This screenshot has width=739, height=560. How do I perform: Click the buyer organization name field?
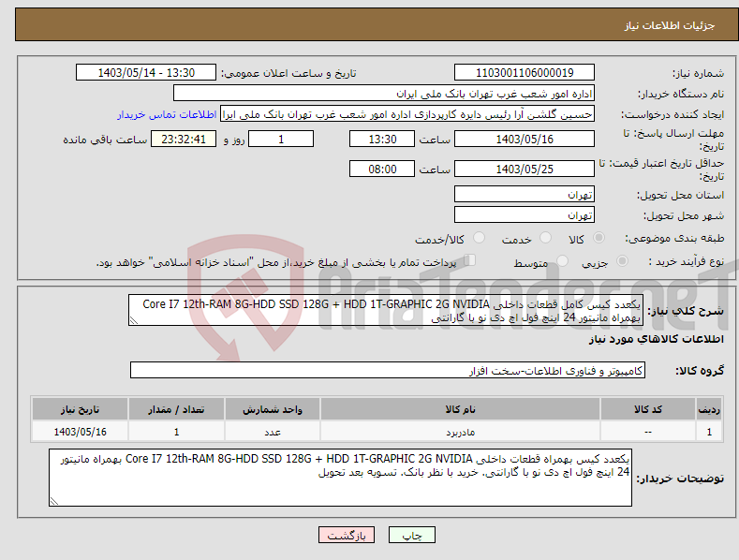[x=384, y=94]
